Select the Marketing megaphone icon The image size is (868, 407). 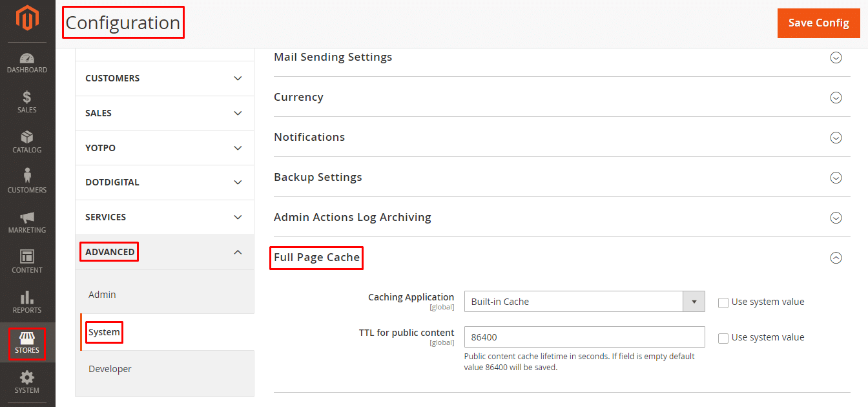tap(27, 222)
